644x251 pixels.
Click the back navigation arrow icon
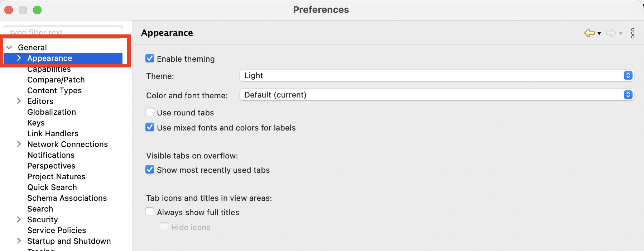(x=589, y=33)
